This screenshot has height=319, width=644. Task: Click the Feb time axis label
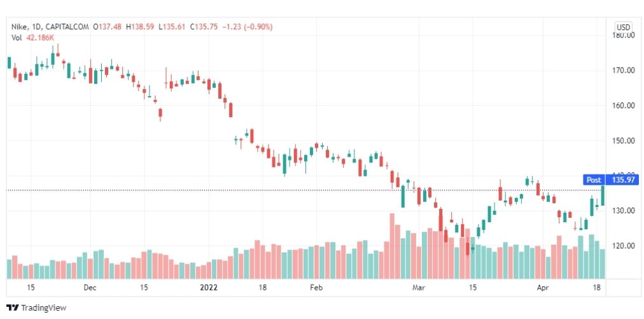316,287
